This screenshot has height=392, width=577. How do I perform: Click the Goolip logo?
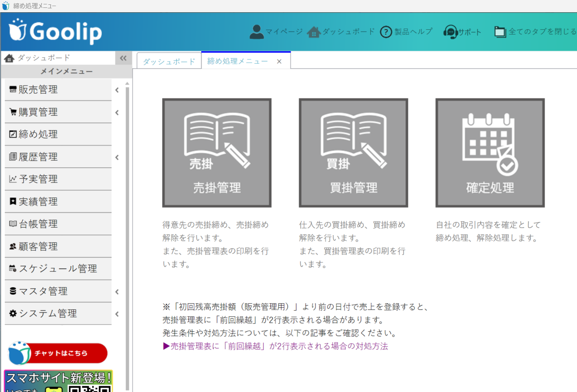coord(55,31)
